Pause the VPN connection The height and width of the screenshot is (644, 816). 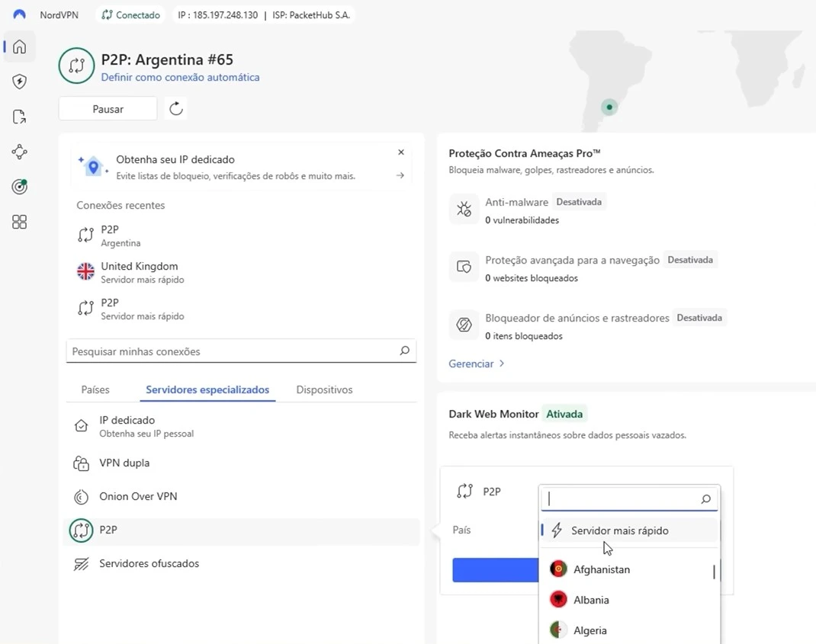pyautogui.click(x=108, y=109)
